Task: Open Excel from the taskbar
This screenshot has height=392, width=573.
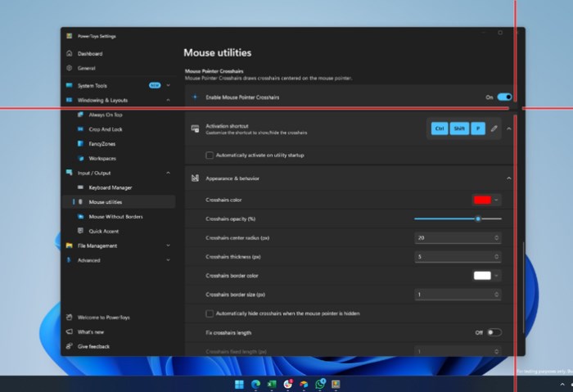Action: pyautogui.click(x=272, y=384)
